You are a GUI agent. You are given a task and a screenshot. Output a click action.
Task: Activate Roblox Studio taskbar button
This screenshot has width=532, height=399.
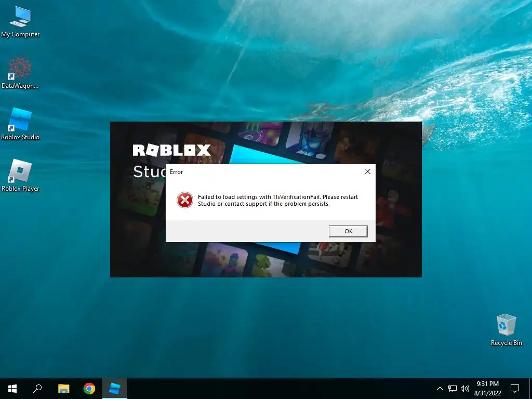[115, 389]
